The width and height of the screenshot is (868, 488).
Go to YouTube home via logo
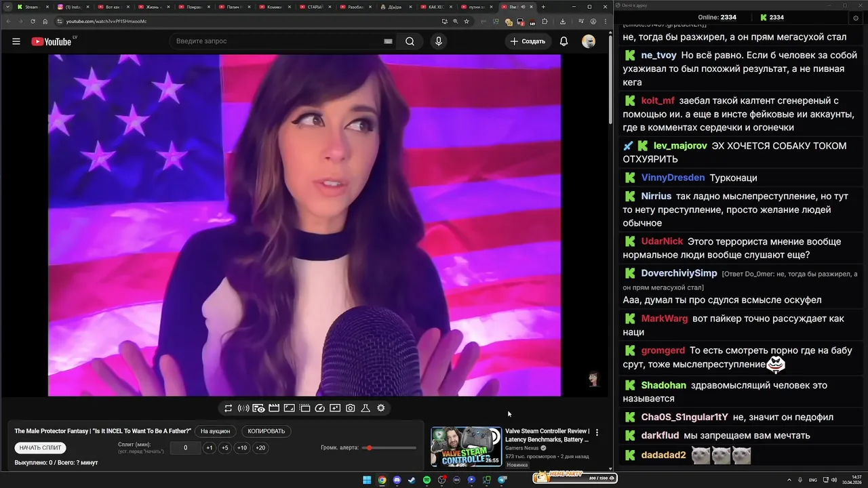pos(52,41)
